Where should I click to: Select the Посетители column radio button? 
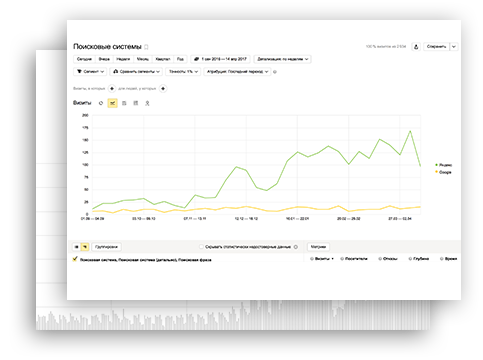(342, 259)
